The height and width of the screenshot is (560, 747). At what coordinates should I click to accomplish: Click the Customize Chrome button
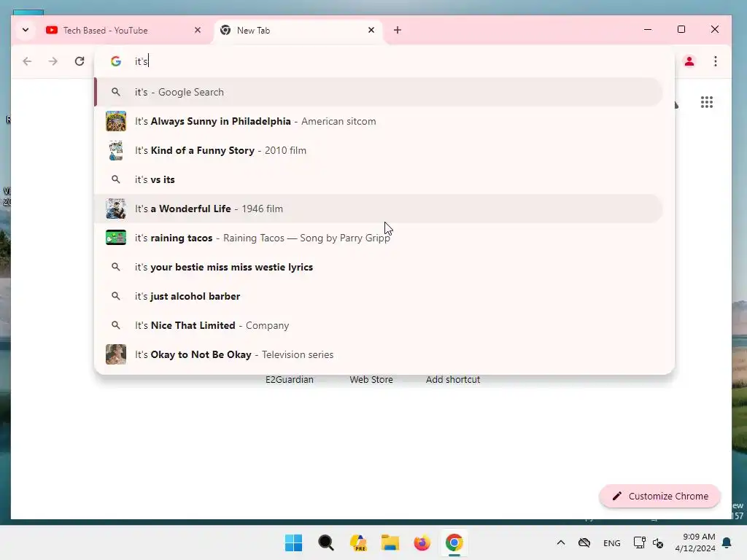(x=659, y=496)
